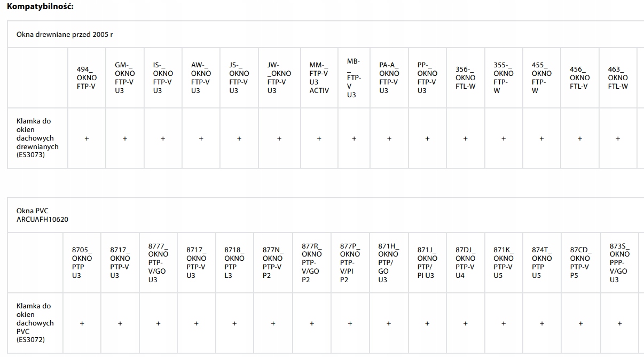This screenshot has height=357, width=644.
Task: Select the Klamka do okien dachowych drewnianych (ES3073) row label
Action: pyautogui.click(x=37, y=138)
